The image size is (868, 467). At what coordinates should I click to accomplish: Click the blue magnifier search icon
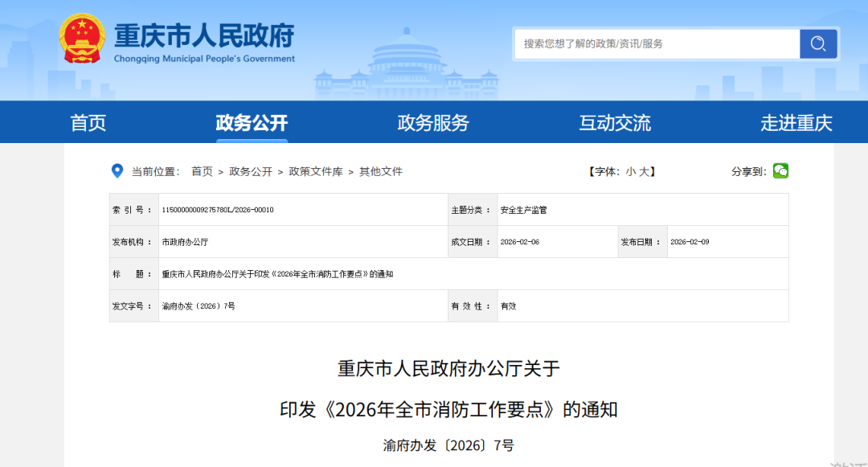coord(817,43)
